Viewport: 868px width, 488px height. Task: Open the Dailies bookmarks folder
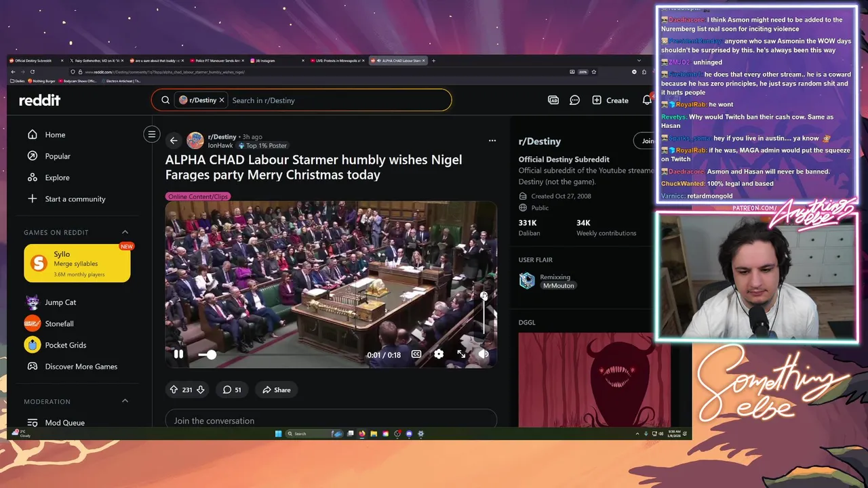point(18,81)
